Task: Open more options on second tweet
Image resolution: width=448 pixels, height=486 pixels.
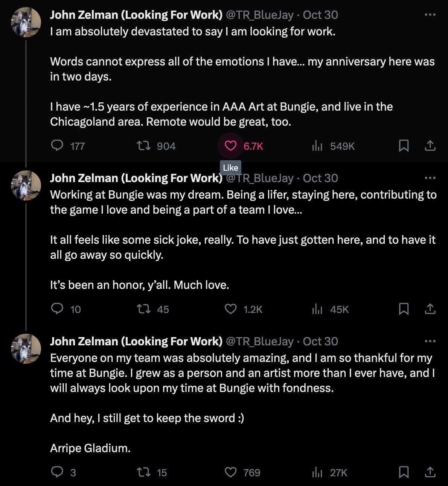Action: [430, 178]
